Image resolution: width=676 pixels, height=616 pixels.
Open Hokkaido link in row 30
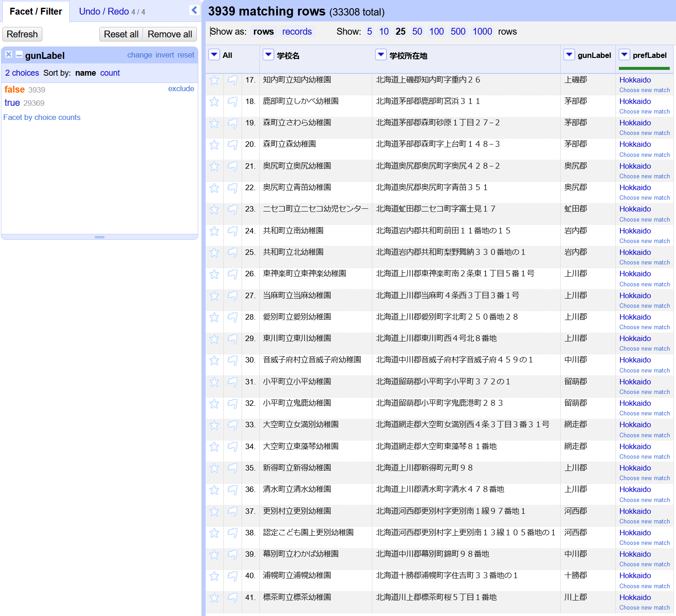[x=635, y=360]
